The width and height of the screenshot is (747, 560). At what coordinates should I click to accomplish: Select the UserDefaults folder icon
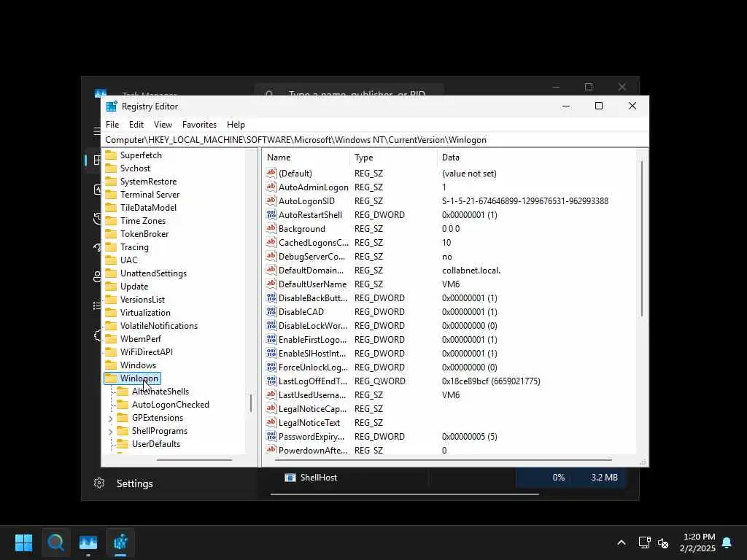point(123,444)
